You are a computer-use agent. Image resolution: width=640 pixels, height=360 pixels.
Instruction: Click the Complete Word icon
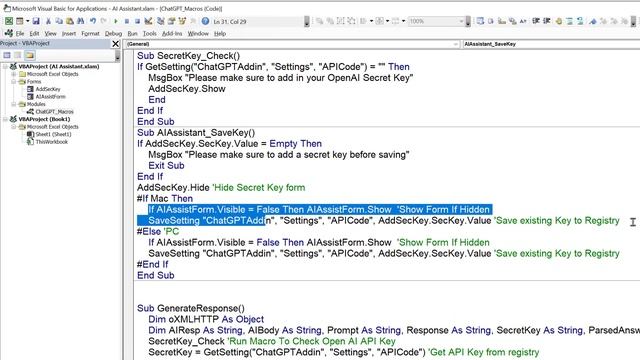(523, 21)
